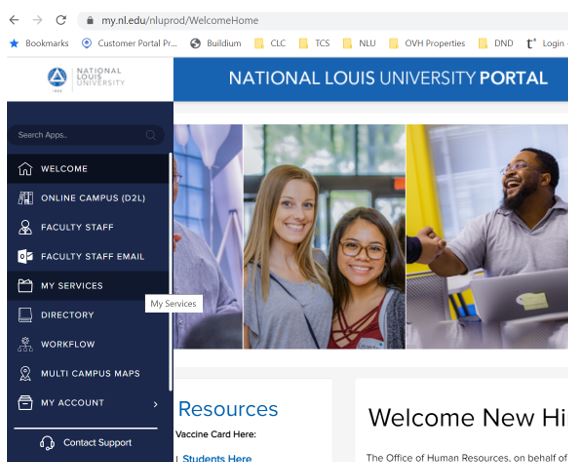
Task: Click the sidebar vertical scrollbar
Action: 171,272
